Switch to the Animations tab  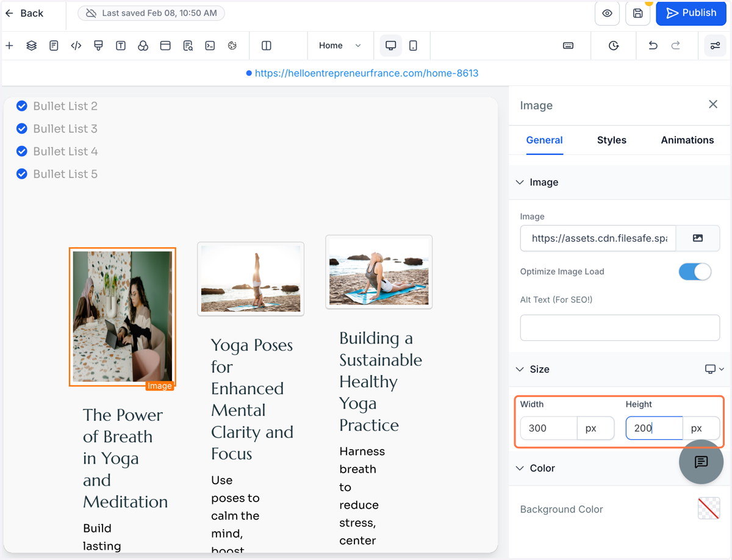coord(687,140)
